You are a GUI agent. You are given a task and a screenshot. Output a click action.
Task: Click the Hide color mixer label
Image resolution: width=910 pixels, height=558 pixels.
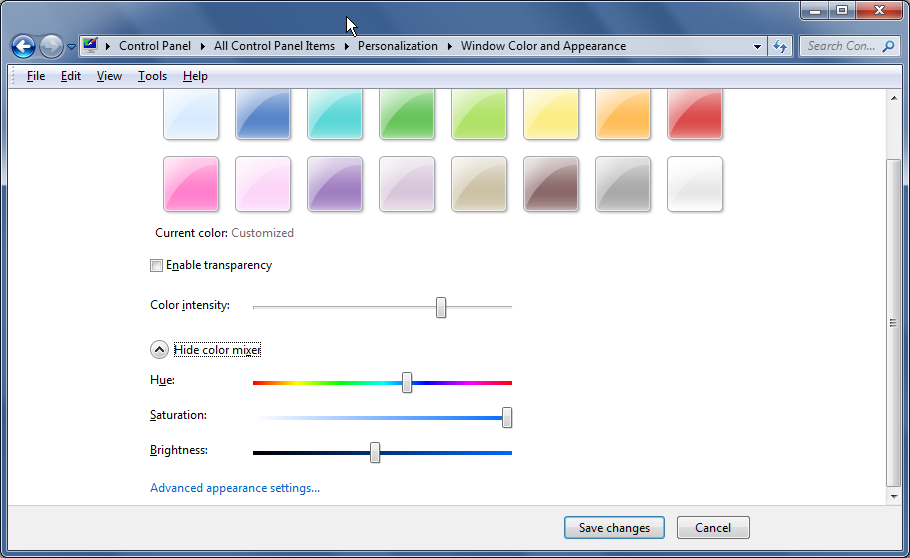click(x=217, y=350)
